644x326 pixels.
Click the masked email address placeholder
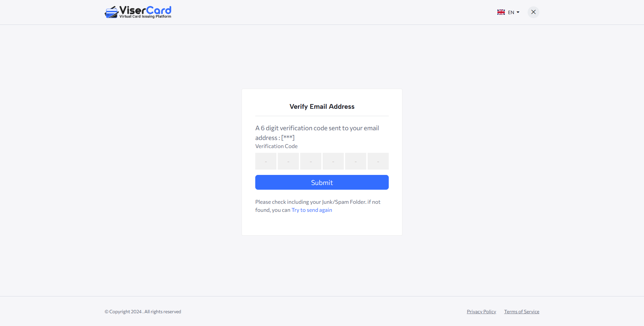(288, 138)
